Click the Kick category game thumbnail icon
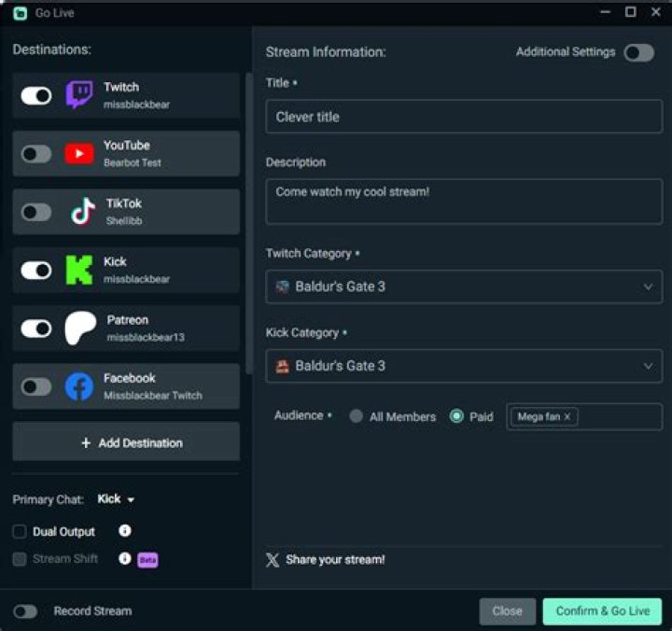 283,366
